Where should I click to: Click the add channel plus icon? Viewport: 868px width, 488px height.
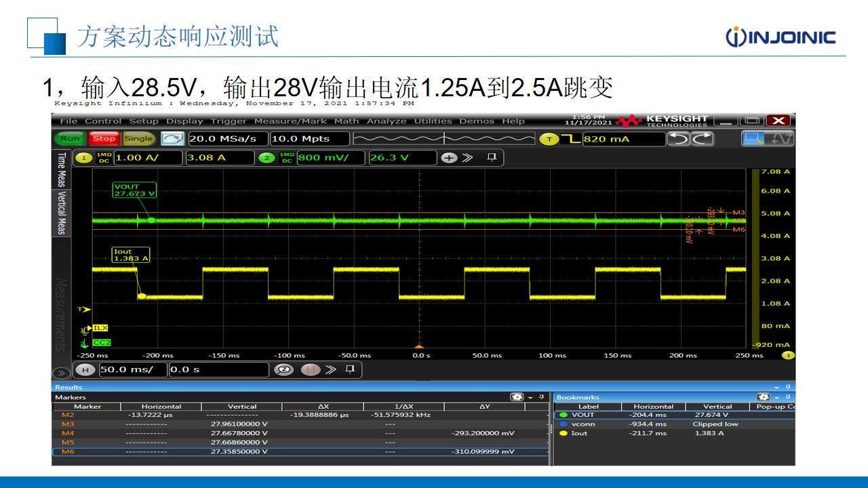pos(448,158)
